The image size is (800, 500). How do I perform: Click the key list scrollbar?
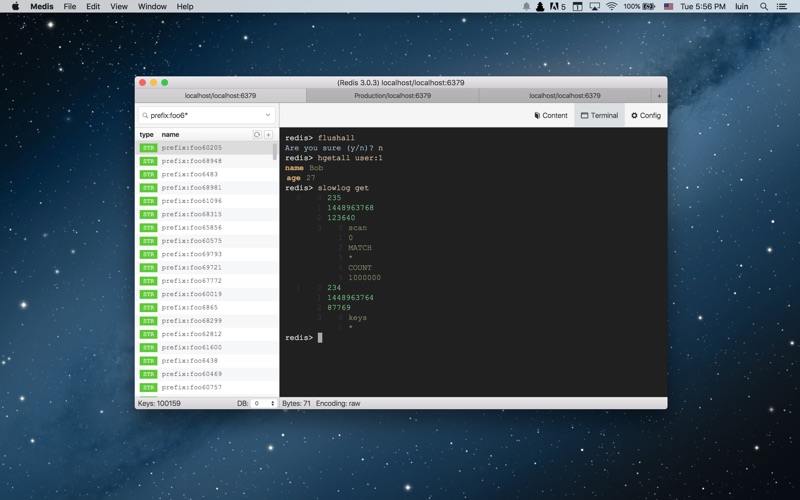tap(275, 152)
